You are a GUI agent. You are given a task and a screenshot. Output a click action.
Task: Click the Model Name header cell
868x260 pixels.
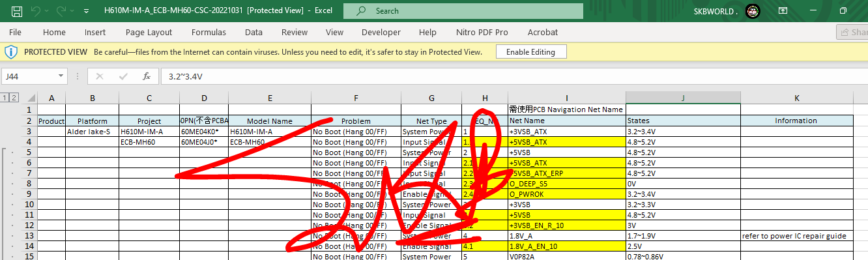click(x=270, y=121)
